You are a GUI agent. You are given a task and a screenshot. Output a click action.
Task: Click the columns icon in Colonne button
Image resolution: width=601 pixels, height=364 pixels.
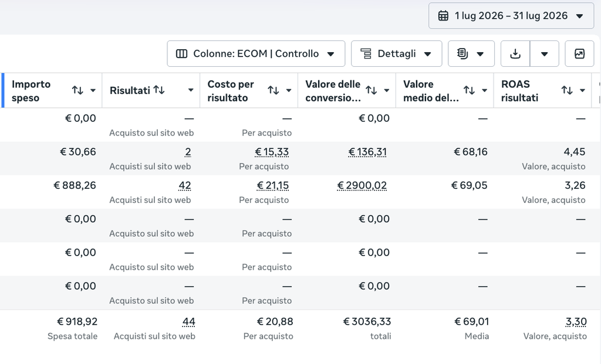pos(181,53)
